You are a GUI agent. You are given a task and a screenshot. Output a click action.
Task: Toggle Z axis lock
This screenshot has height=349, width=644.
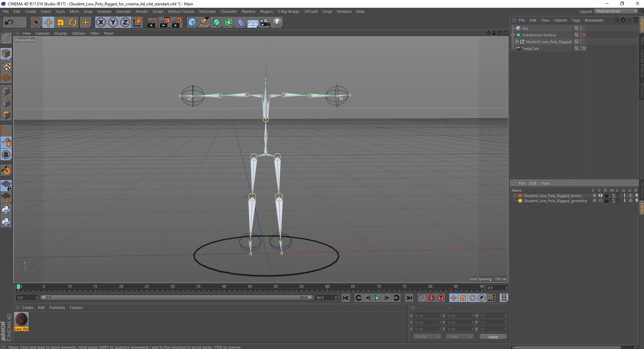[x=125, y=23]
